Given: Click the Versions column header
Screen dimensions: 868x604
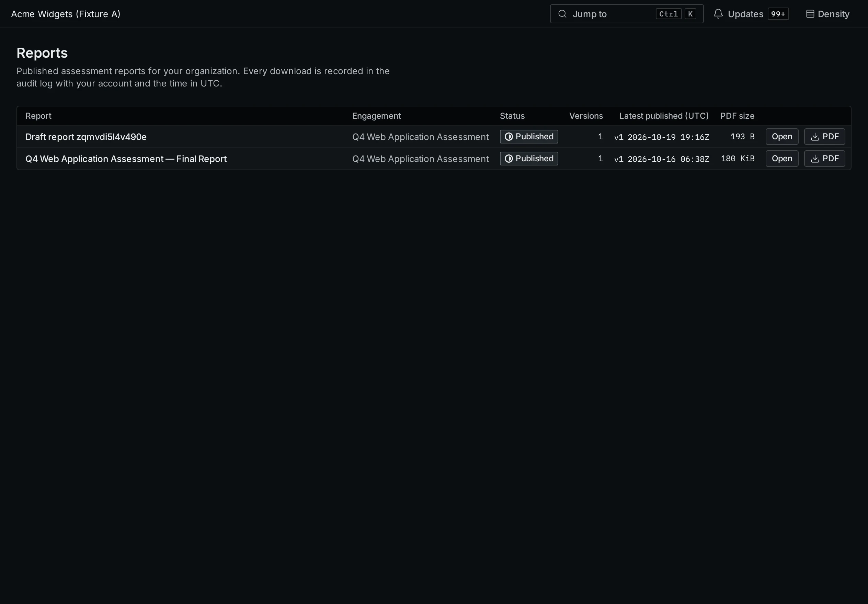Looking at the screenshot, I should click(586, 116).
